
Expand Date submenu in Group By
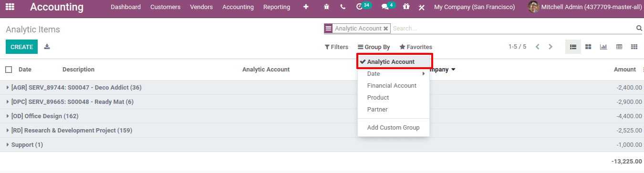(x=394, y=74)
